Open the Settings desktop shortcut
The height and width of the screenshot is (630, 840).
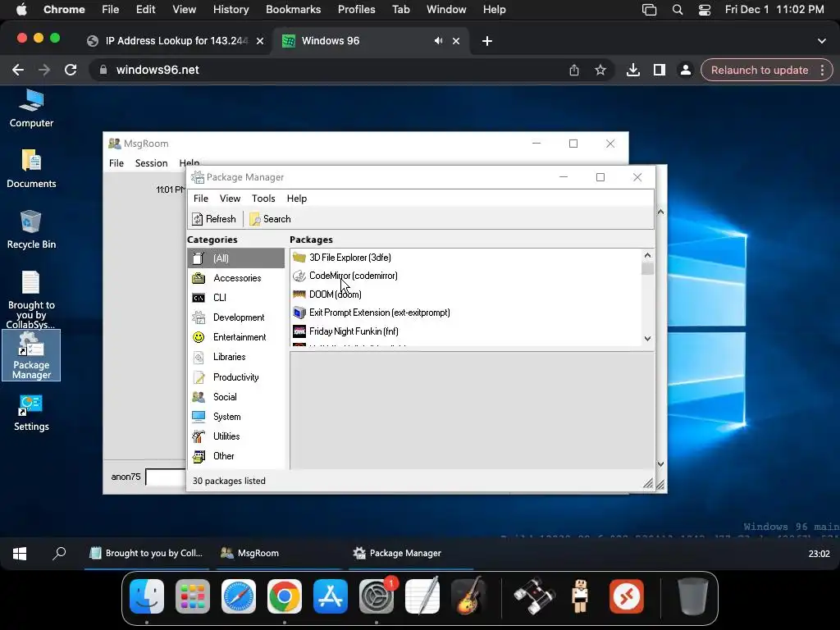tap(32, 413)
